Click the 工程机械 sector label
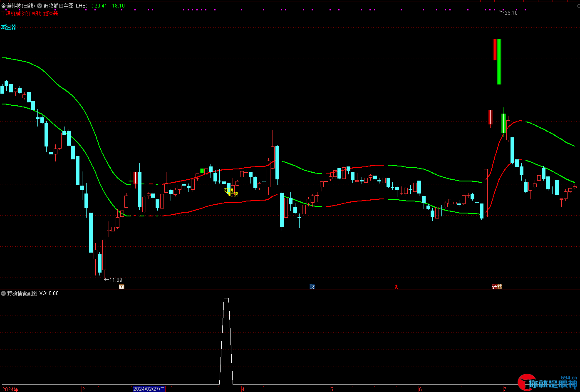 click(10, 14)
